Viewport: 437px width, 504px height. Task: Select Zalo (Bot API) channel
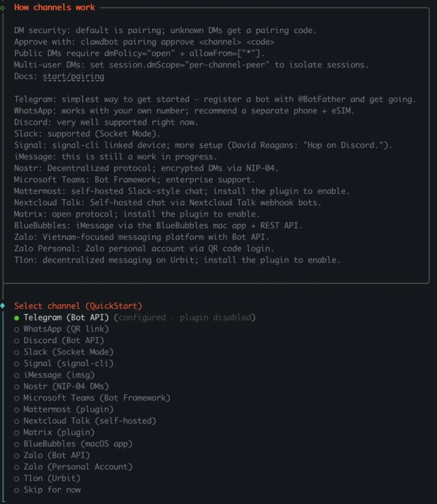(x=57, y=455)
